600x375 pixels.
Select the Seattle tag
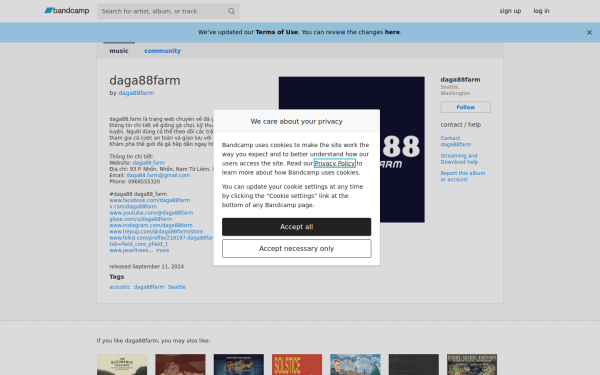pos(177,287)
